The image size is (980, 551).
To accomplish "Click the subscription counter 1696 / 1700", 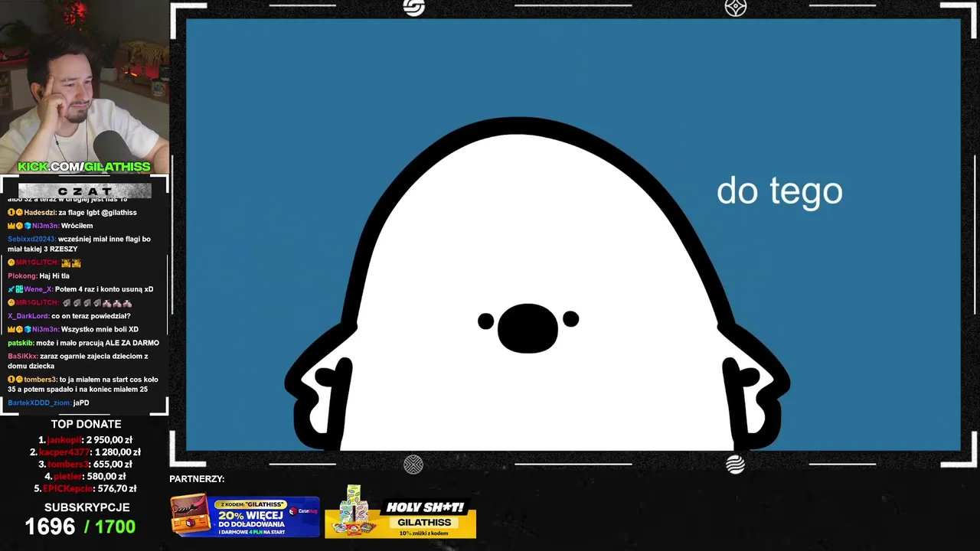I will pos(80,527).
